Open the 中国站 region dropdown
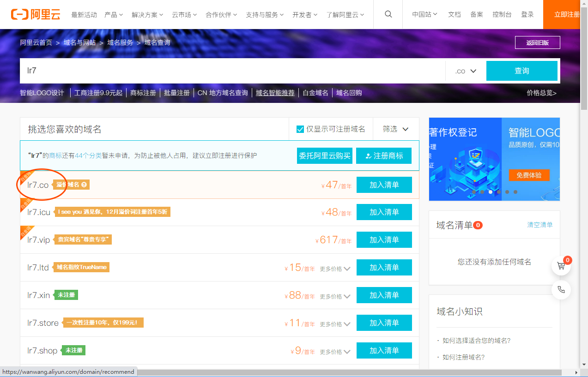The width and height of the screenshot is (588, 377). [x=425, y=14]
